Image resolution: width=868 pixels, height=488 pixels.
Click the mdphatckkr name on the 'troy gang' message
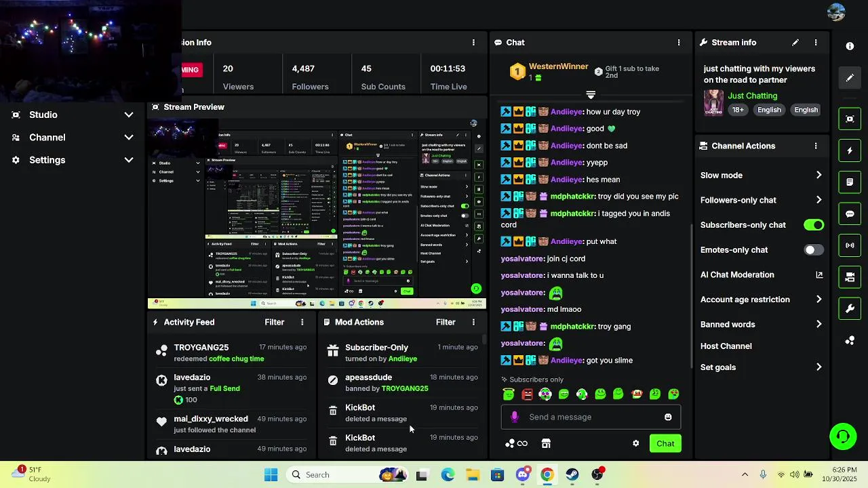(572, 326)
